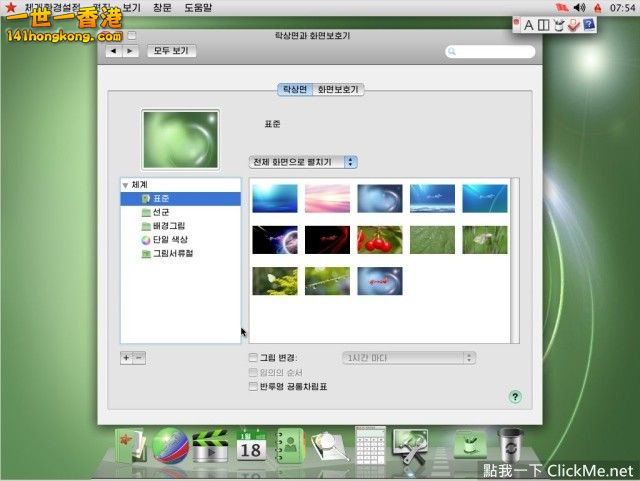Launch the globe web browser in dock
Viewport: 640px width, 481px height.
pyautogui.click(x=171, y=446)
